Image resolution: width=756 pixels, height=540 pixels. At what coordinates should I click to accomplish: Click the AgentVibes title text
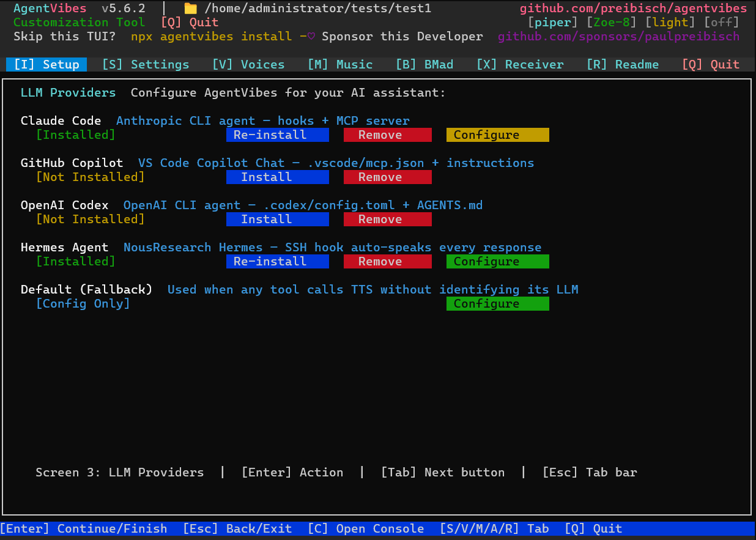[x=50, y=9]
